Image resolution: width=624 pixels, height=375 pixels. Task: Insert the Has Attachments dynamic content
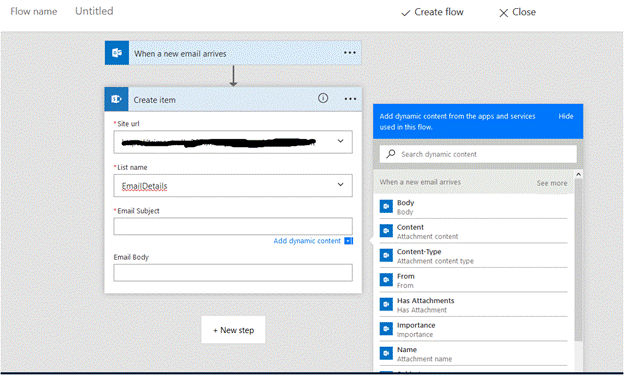point(473,305)
